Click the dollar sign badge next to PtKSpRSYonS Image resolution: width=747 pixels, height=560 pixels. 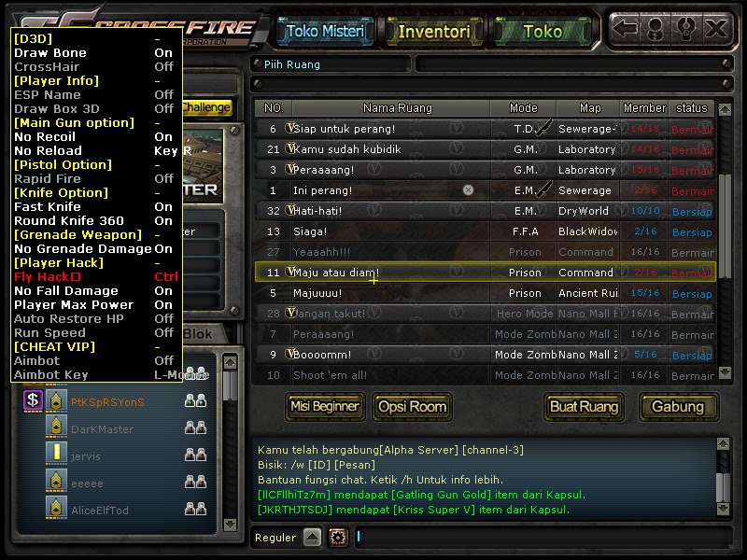[x=33, y=400]
